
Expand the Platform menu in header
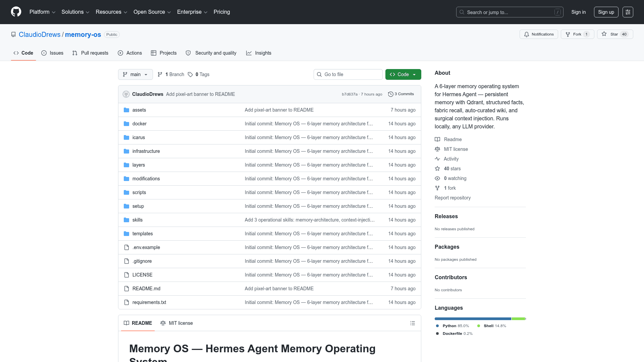[42, 12]
